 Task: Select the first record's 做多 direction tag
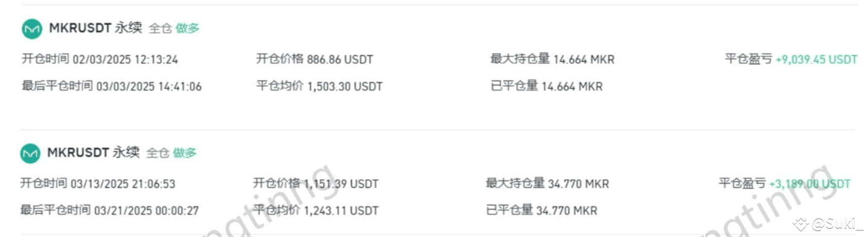[x=187, y=28]
